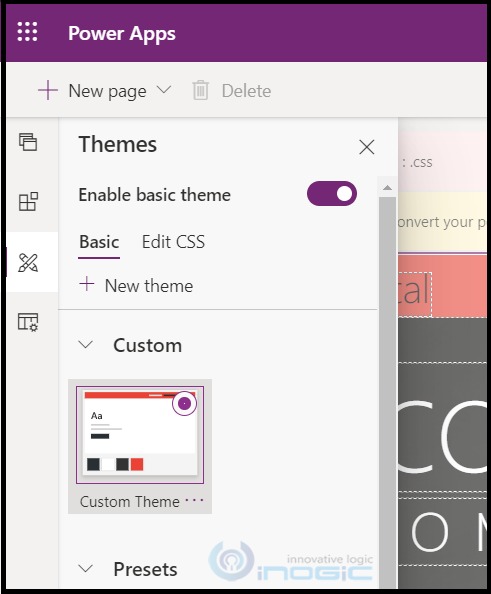Viewport: 491px width, 594px height.
Task: Select the Custom Theme radio indicator
Action: point(185,403)
